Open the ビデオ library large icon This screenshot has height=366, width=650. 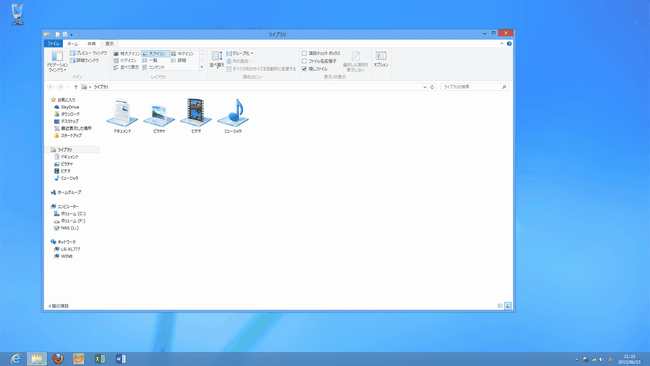click(x=196, y=116)
